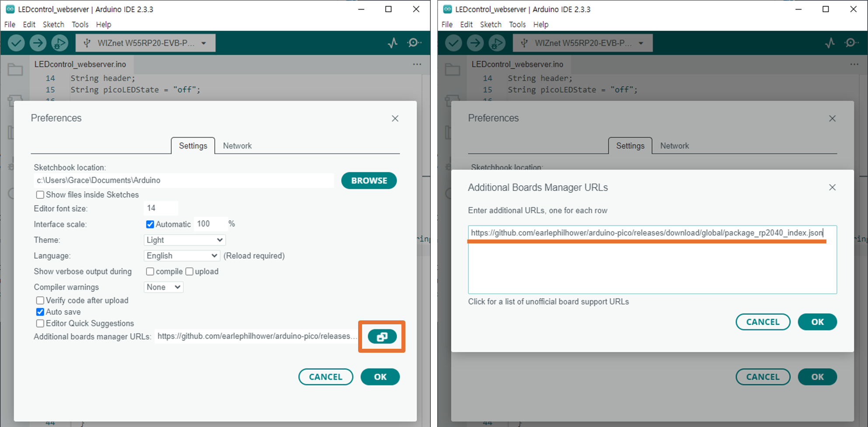Enable Verify code after upload
The width and height of the screenshot is (868, 427).
click(40, 301)
